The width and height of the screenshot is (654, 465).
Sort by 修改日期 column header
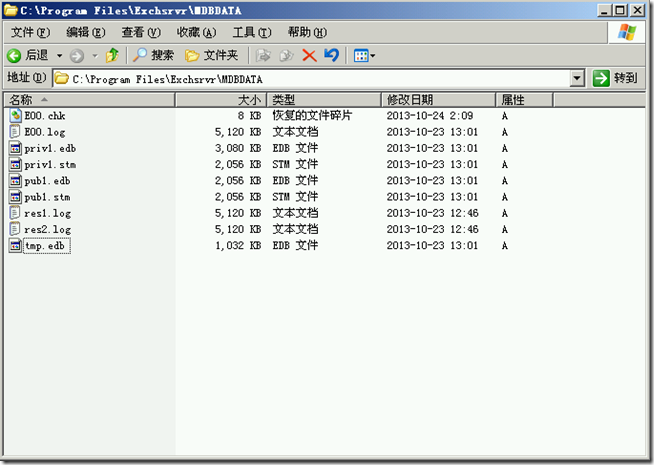tap(438, 100)
